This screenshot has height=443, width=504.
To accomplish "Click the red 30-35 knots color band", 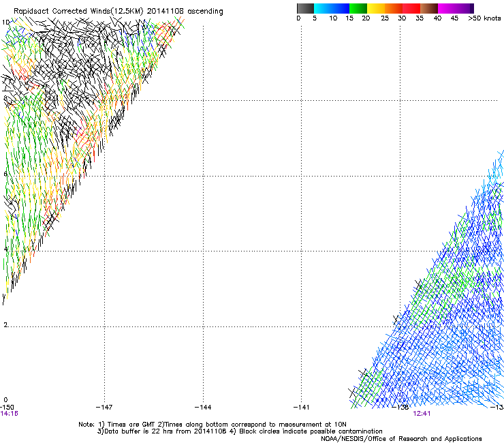I will click(x=411, y=8).
